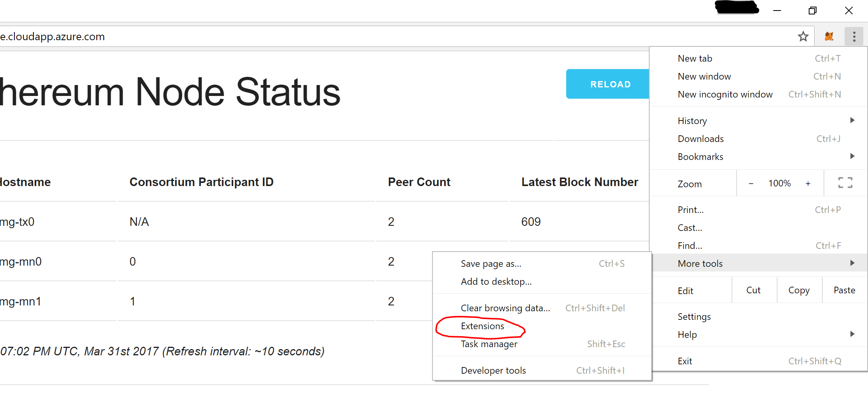This screenshot has height=408, width=868.
Task: Select Clear browsing data option
Action: [x=505, y=308]
